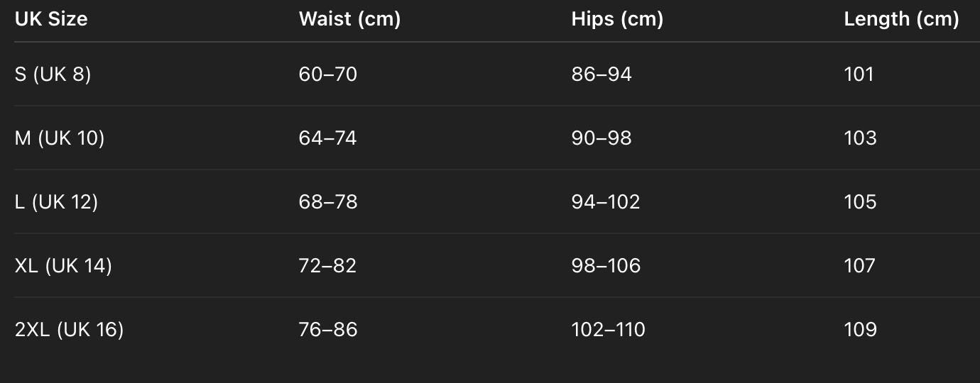Click the 107 length value
This screenshot has width=980, height=383.
[x=860, y=266]
